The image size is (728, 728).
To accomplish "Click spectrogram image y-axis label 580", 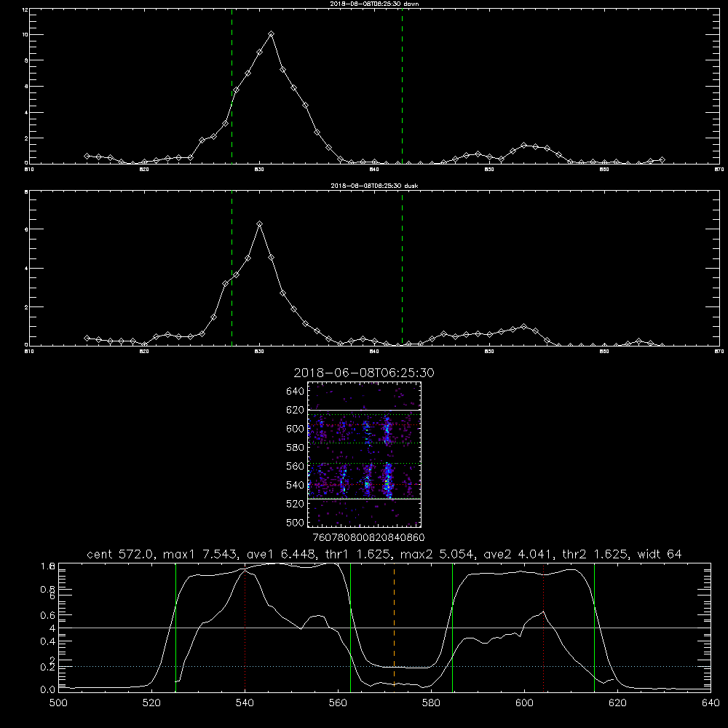I will pos(296,448).
